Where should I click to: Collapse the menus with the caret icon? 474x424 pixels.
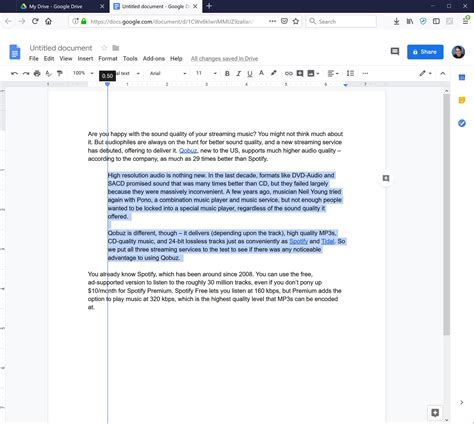pos(443,73)
